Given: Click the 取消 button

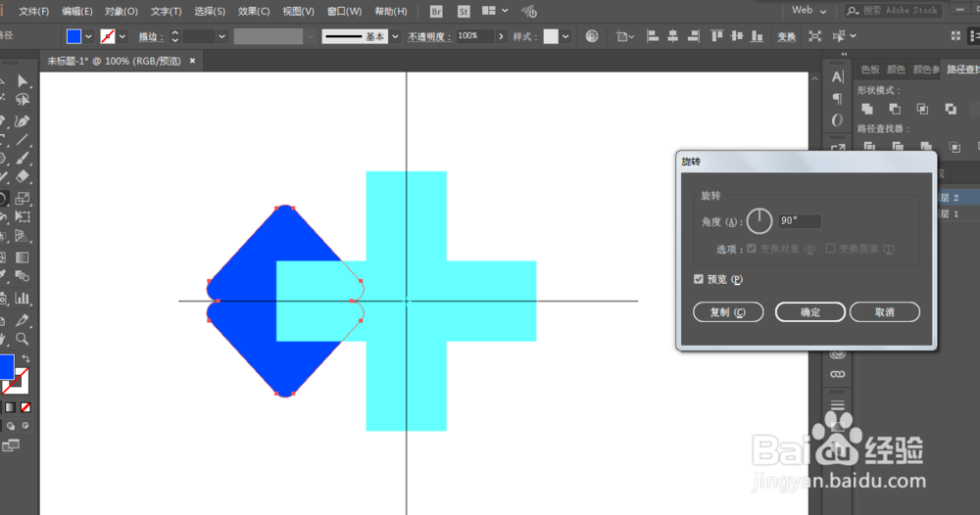Looking at the screenshot, I should [884, 312].
